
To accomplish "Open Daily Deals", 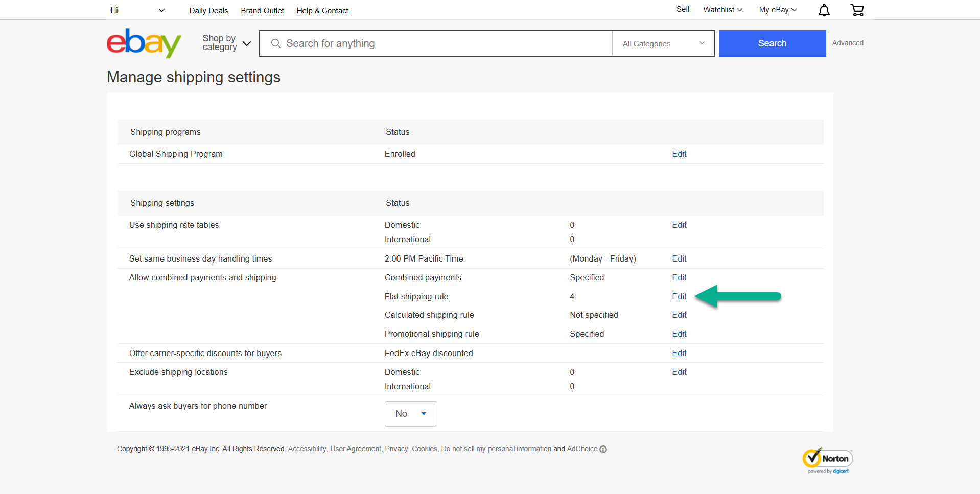I will point(208,11).
